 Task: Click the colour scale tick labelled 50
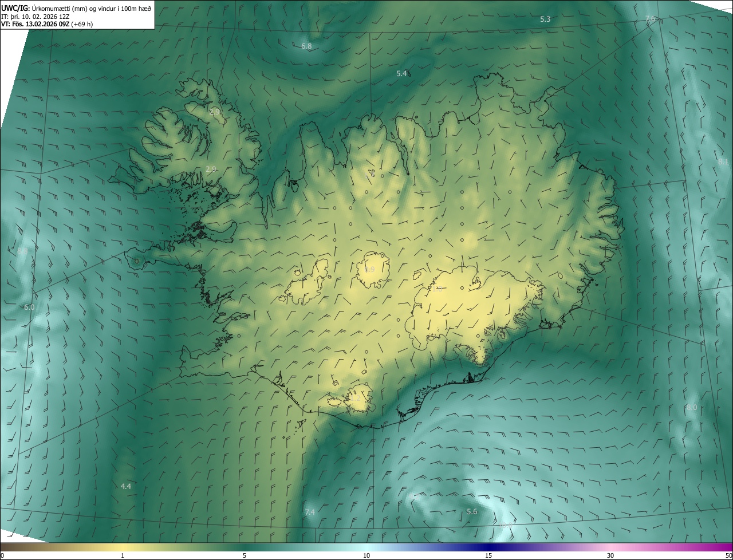point(728,555)
